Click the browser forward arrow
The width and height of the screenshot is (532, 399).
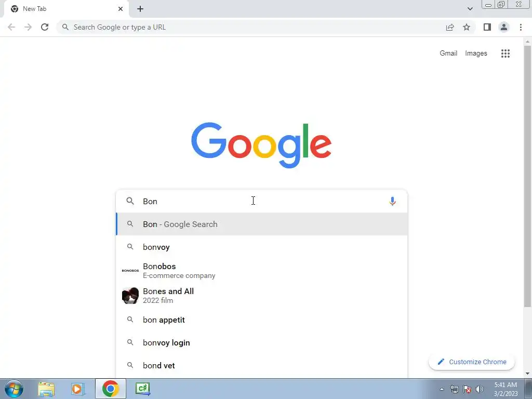pos(28,27)
